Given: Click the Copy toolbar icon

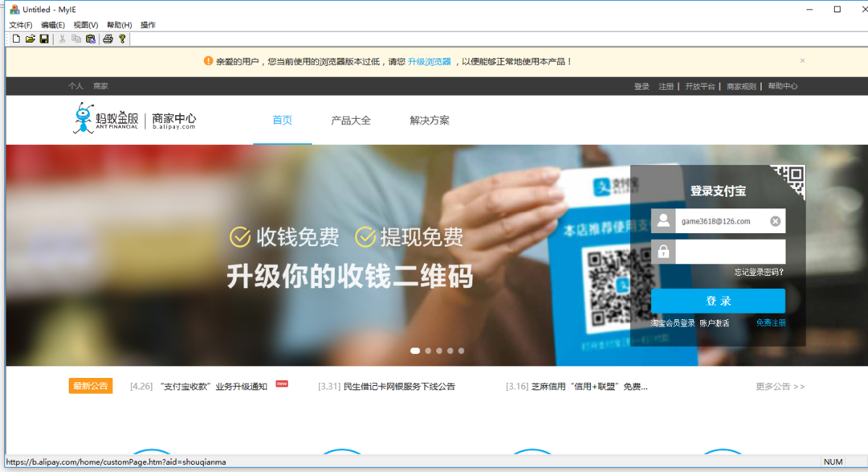Looking at the screenshot, I should tap(76, 39).
